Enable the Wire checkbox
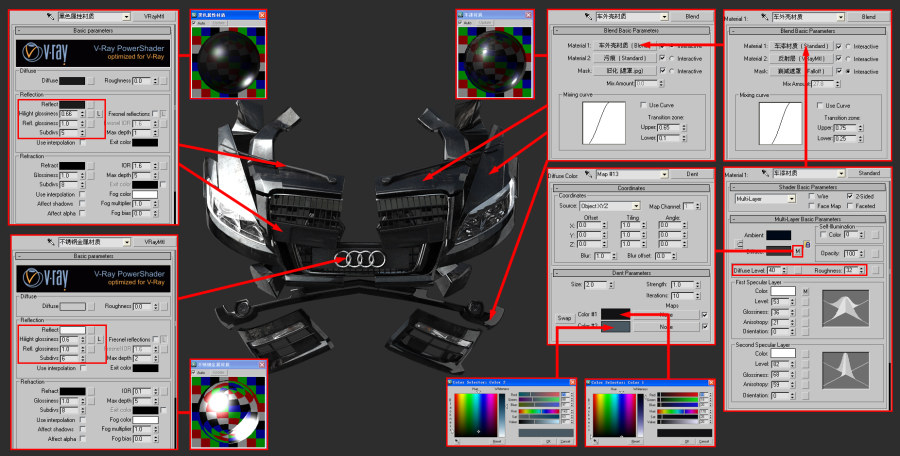The image size is (900, 456). 811,196
